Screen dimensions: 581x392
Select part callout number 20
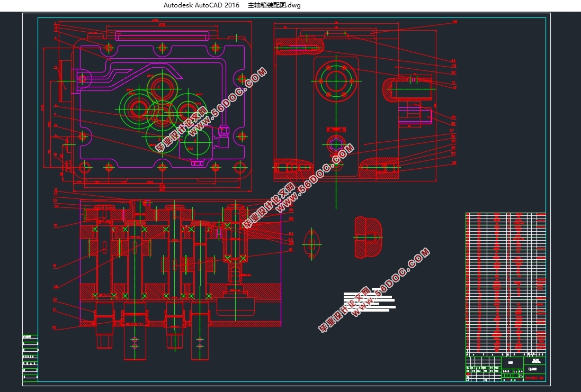click(55, 327)
